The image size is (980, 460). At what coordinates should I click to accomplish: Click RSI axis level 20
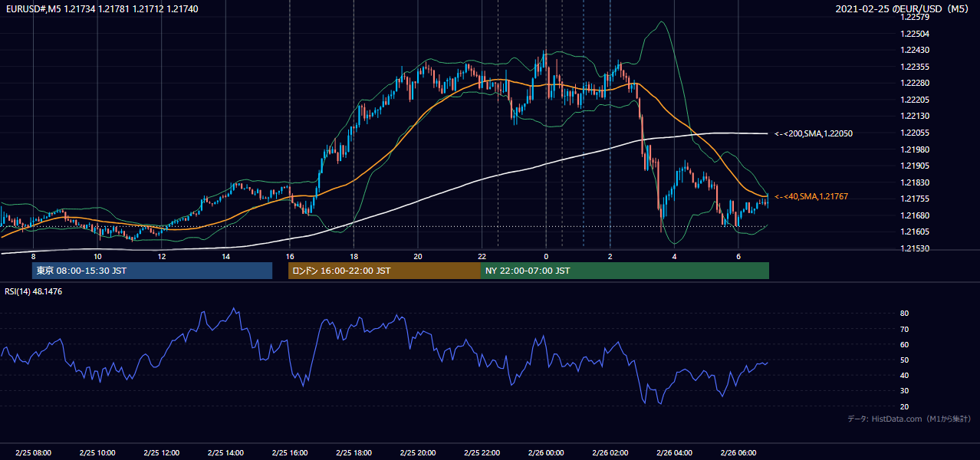[905, 407]
